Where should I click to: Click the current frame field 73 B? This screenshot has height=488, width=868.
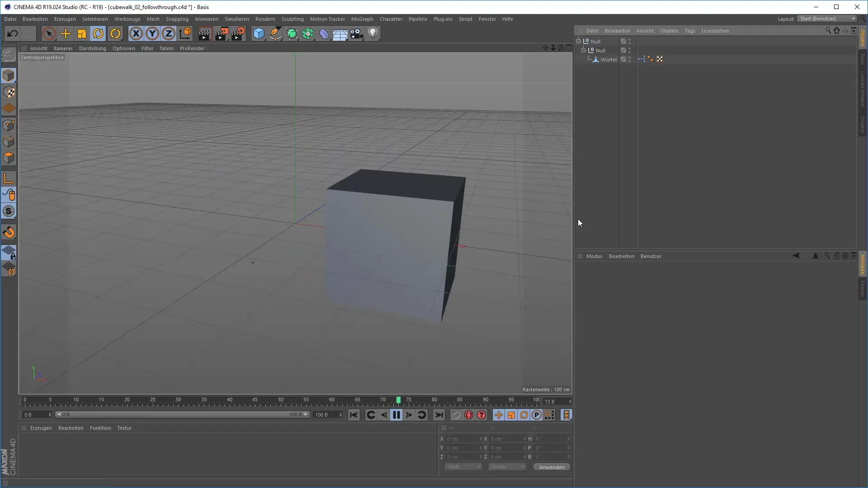(557, 401)
